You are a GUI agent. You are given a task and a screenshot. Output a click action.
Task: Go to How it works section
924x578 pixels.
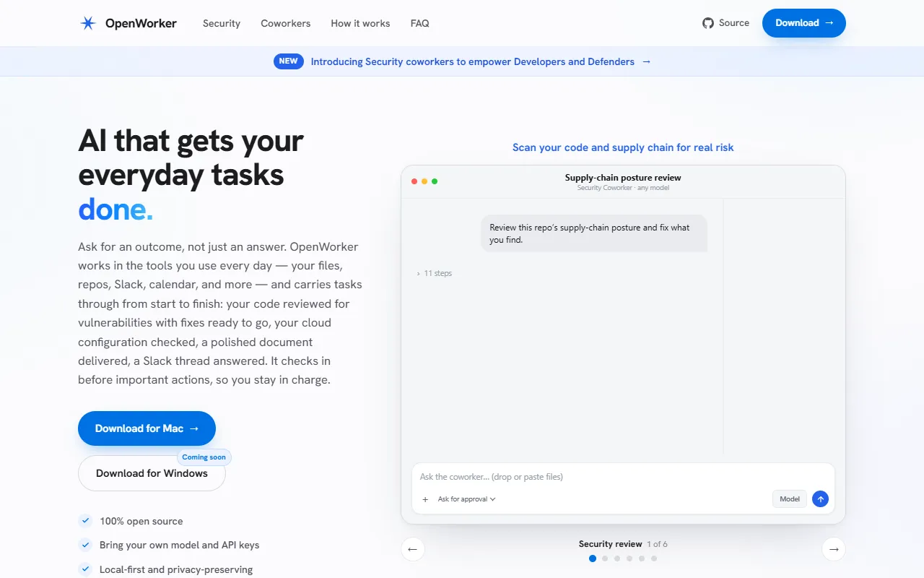pos(360,23)
